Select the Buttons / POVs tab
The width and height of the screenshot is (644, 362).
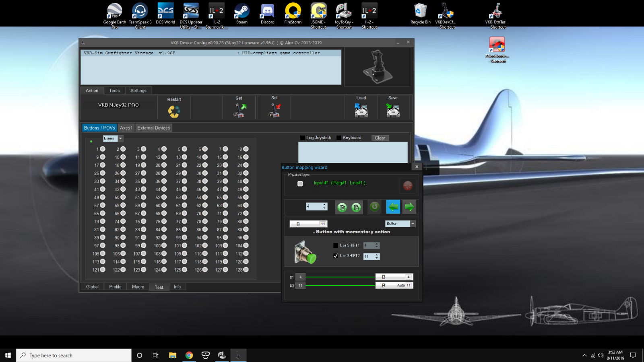tap(99, 128)
